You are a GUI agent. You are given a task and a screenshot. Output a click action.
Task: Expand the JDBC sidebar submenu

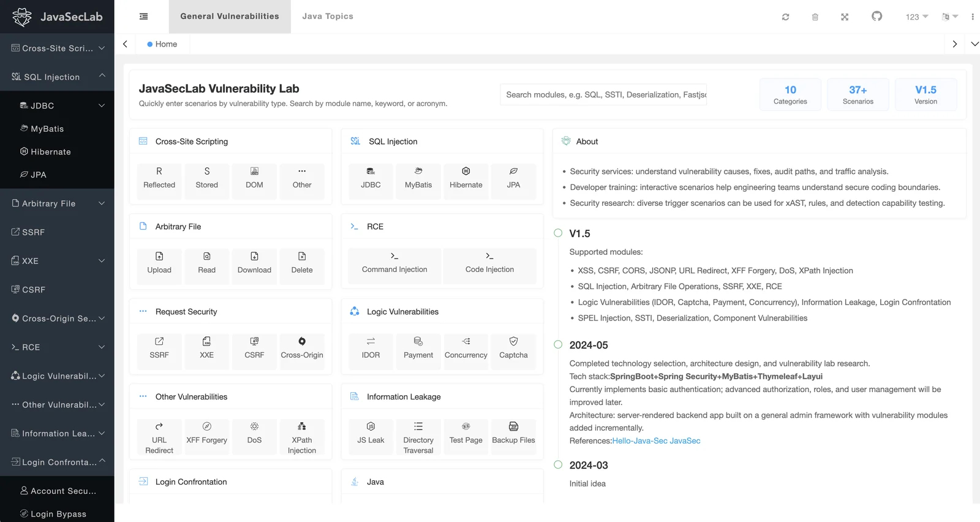point(57,105)
